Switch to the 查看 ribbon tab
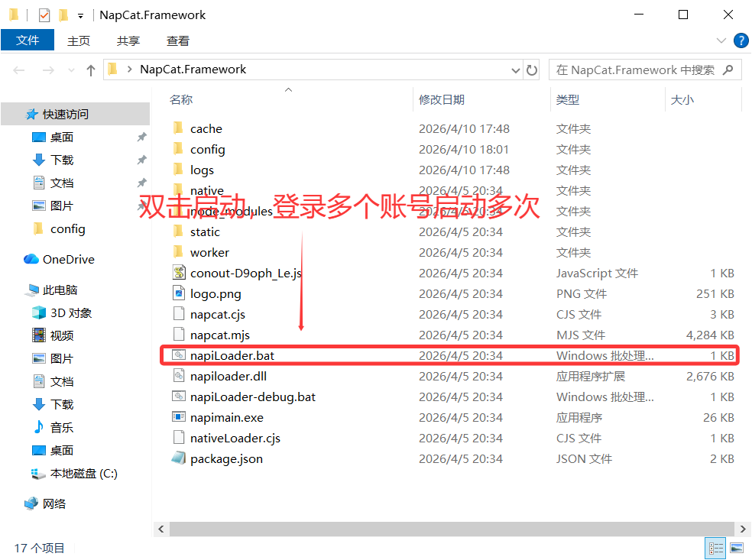Screen dimensions: 752x560 click(x=177, y=40)
